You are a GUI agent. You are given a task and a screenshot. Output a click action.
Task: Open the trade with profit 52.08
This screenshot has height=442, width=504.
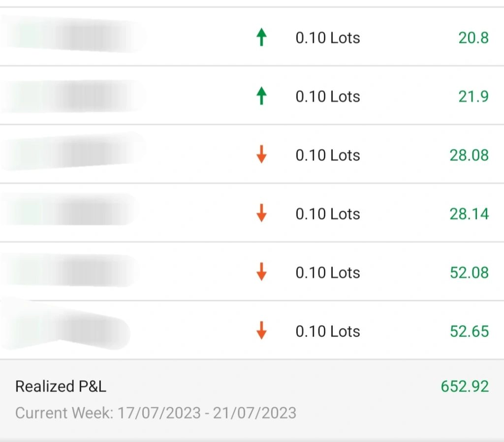tap(252, 272)
